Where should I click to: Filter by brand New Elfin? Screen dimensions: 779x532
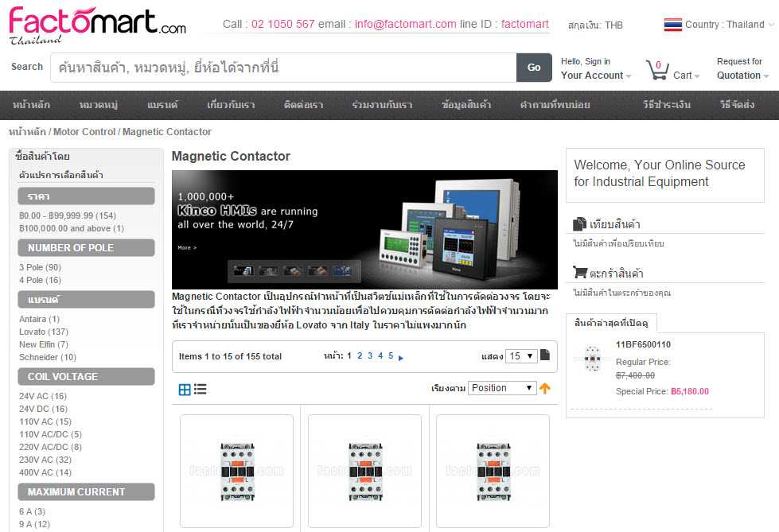44,344
